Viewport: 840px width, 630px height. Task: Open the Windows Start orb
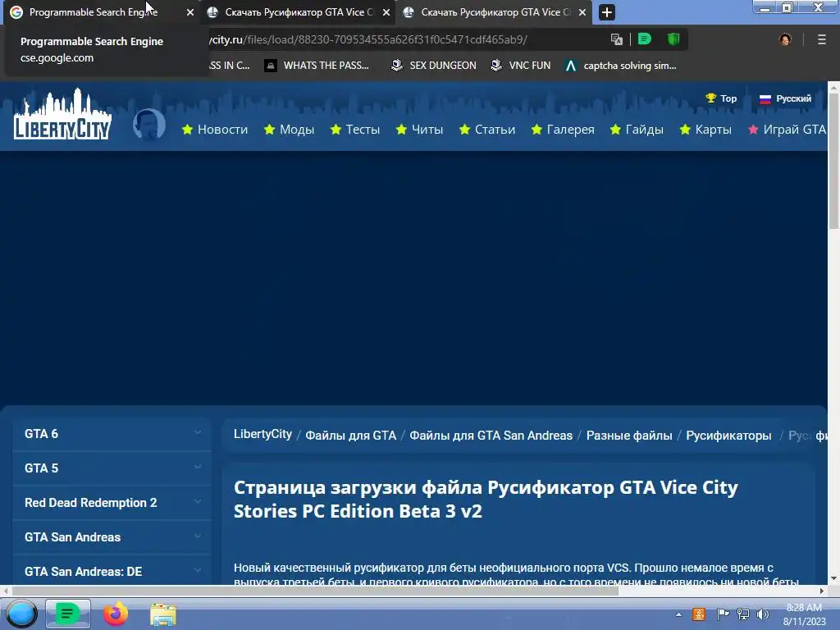coord(21,614)
